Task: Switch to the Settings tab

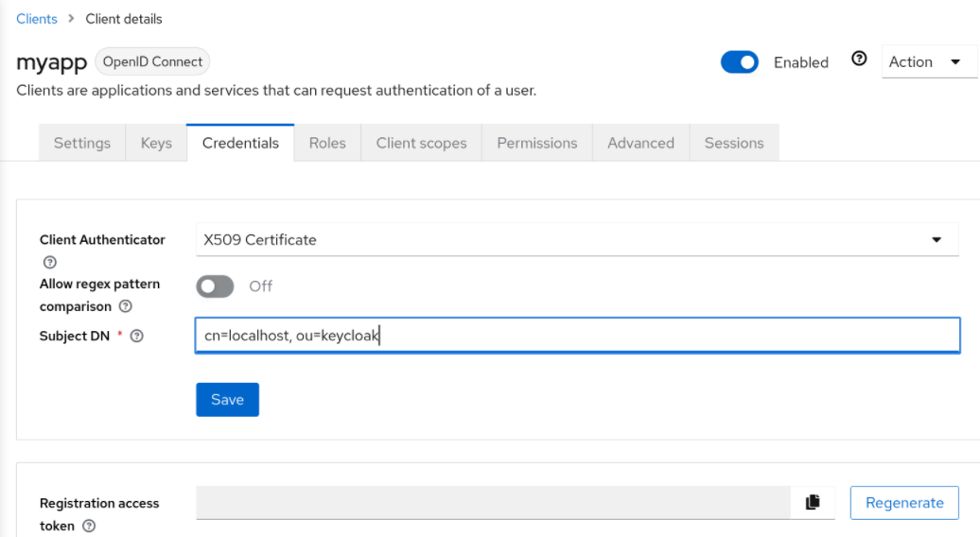Action: [x=82, y=143]
